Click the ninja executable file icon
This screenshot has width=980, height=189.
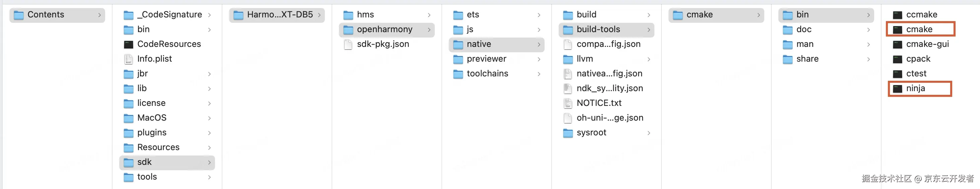(x=898, y=88)
